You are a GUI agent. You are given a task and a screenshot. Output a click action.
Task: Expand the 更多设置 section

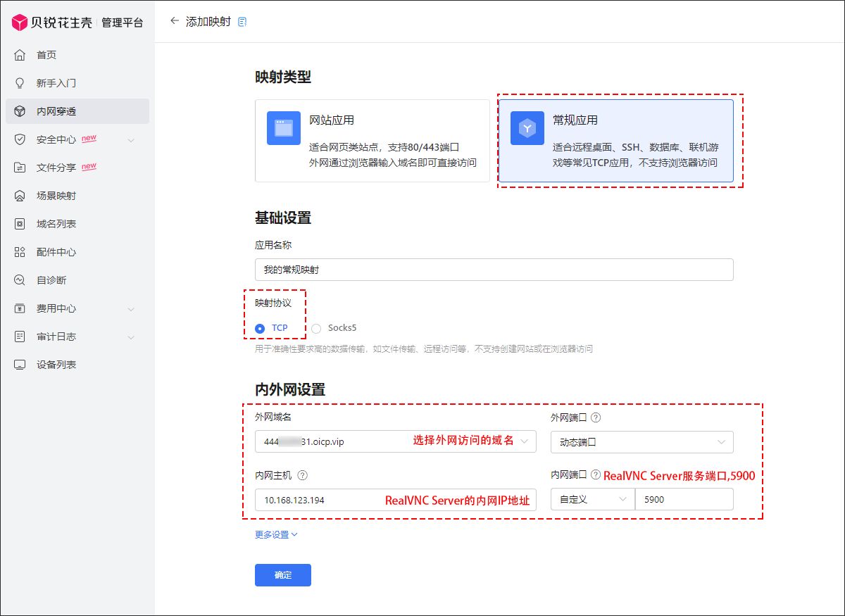pos(276,534)
